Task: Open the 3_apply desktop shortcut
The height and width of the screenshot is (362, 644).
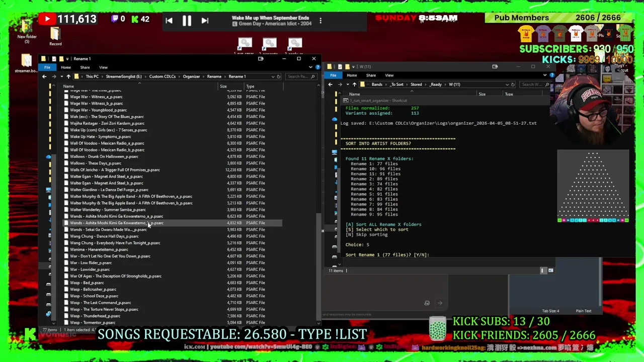Action: (x=295, y=46)
